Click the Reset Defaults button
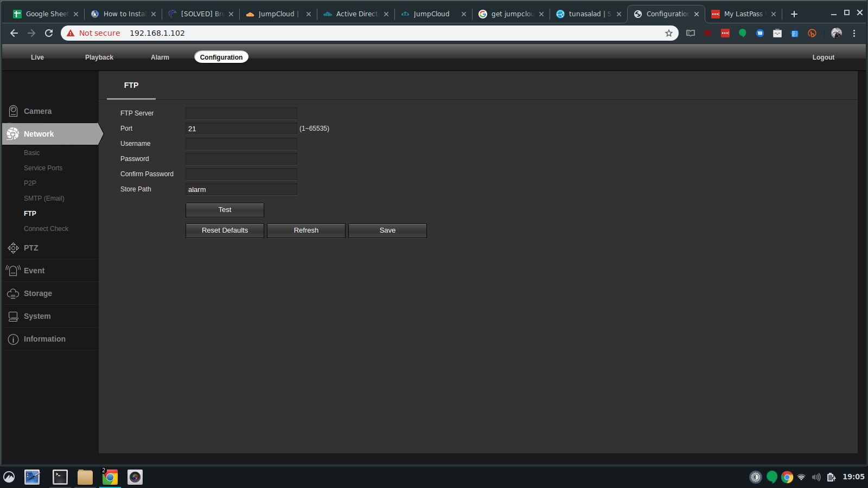The image size is (868, 488). pyautogui.click(x=225, y=230)
